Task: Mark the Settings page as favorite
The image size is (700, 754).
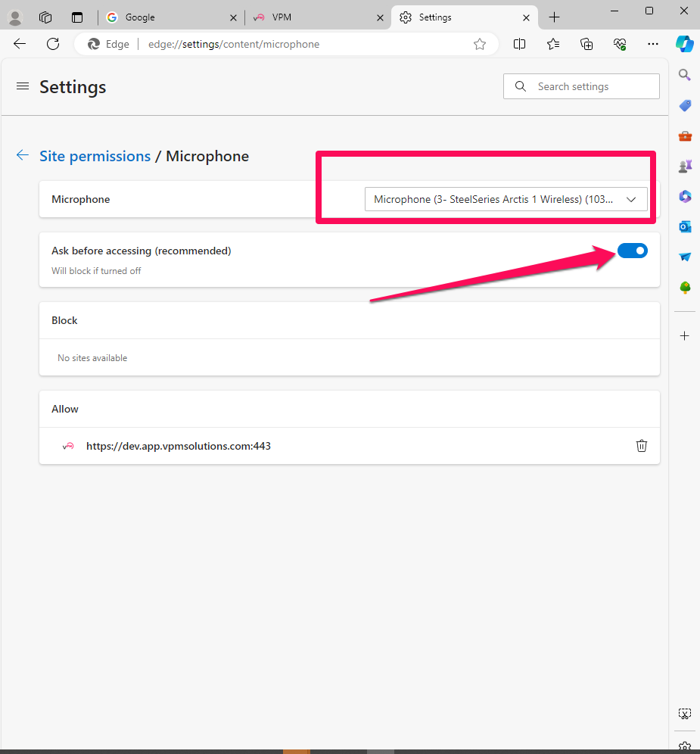Action: (480, 44)
